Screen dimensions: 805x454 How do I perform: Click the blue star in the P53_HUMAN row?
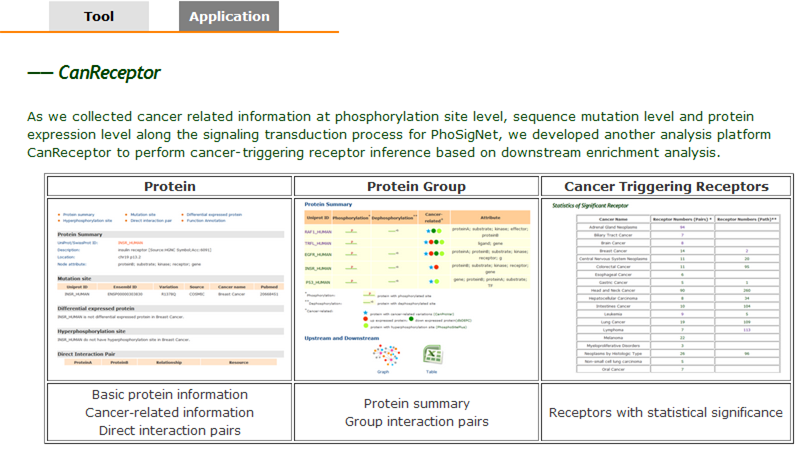431,281
